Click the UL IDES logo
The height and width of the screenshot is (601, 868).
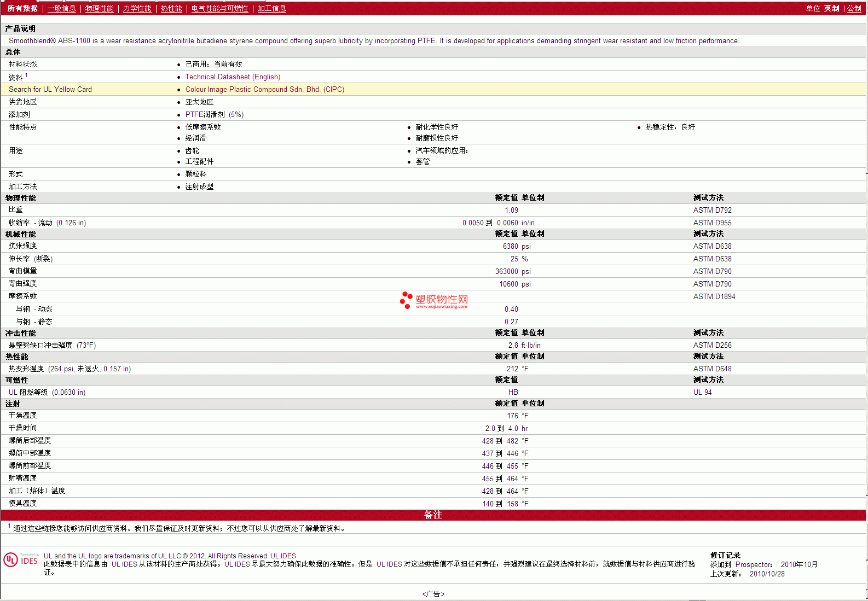pyautogui.click(x=21, y=560)
